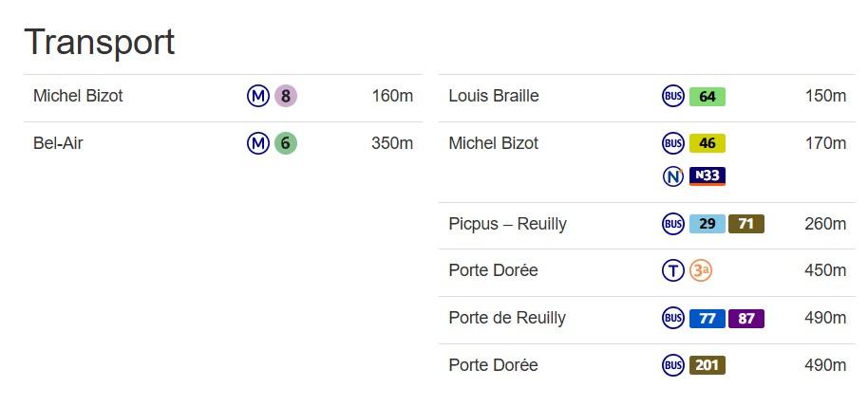The image size is (868, 406).
Task: Select the bus 46 line badge
Action: coord(708,144)
